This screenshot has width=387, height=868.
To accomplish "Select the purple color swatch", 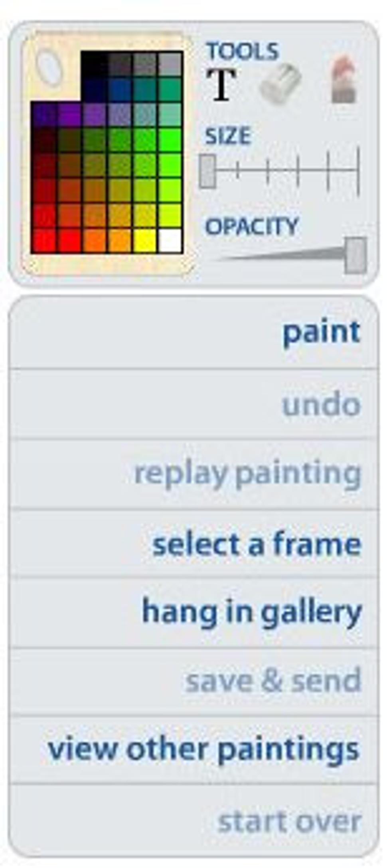I will click(69, 114).
